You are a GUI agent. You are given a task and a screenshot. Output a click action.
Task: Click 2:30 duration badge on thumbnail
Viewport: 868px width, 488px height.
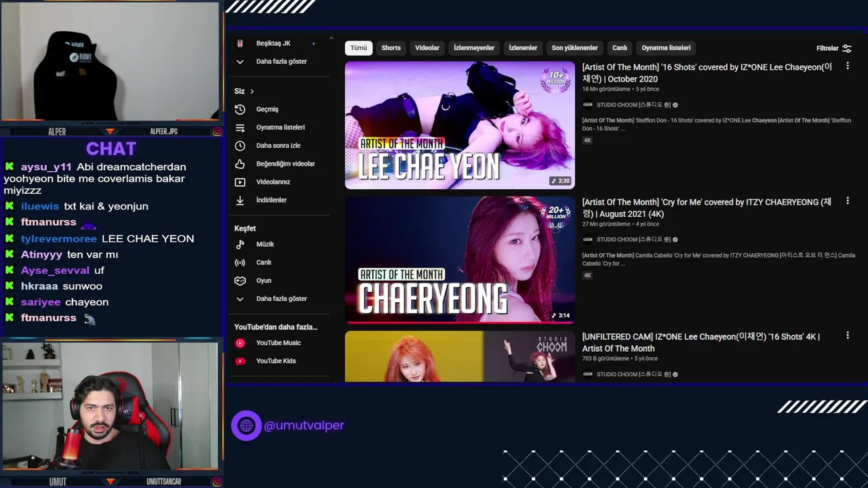560,181
